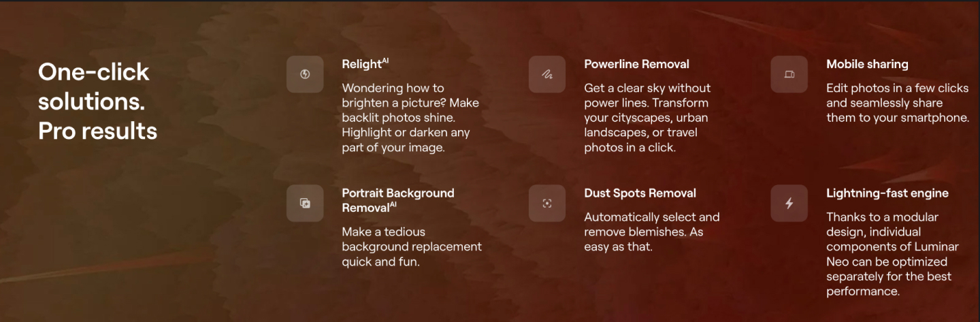Click the Lightning-fast engine bolt icon
This screenshot has width=980, height=322.
(x=789, y=203)
